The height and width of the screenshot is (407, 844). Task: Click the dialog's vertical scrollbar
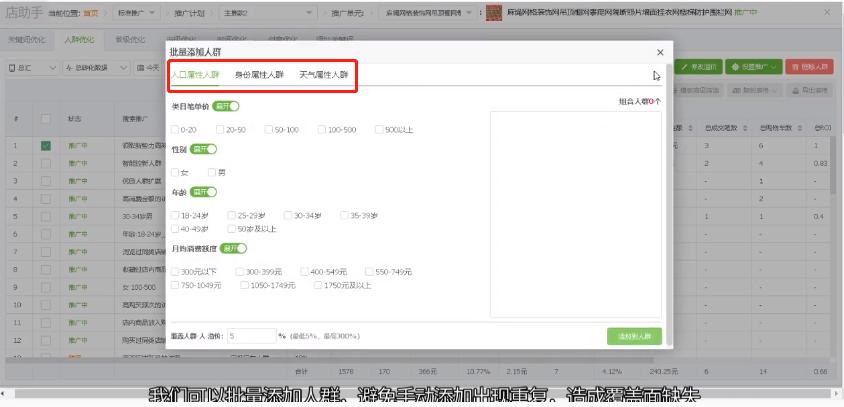pyautogui.click(x=669, y=205)
